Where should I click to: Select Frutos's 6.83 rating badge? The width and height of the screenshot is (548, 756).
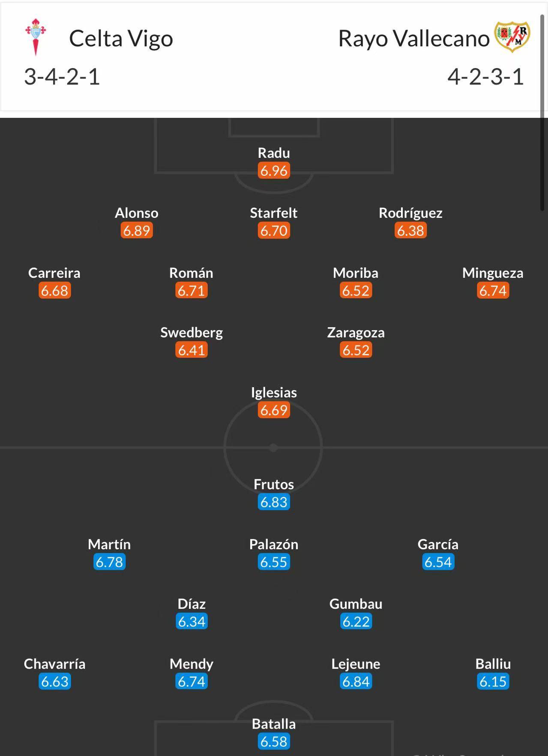[x=274, y=502]
